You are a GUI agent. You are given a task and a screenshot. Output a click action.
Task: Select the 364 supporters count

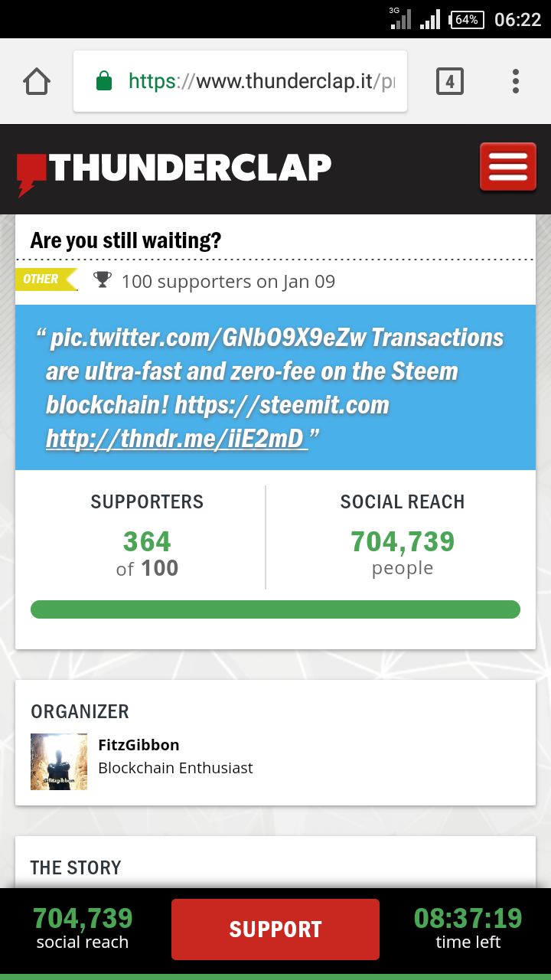[x=147, y=542]
